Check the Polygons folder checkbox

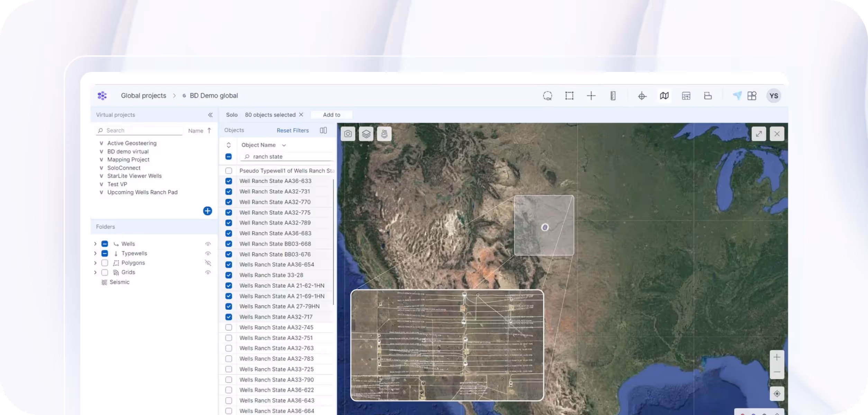pyautogui.click(x=105, y=263)
